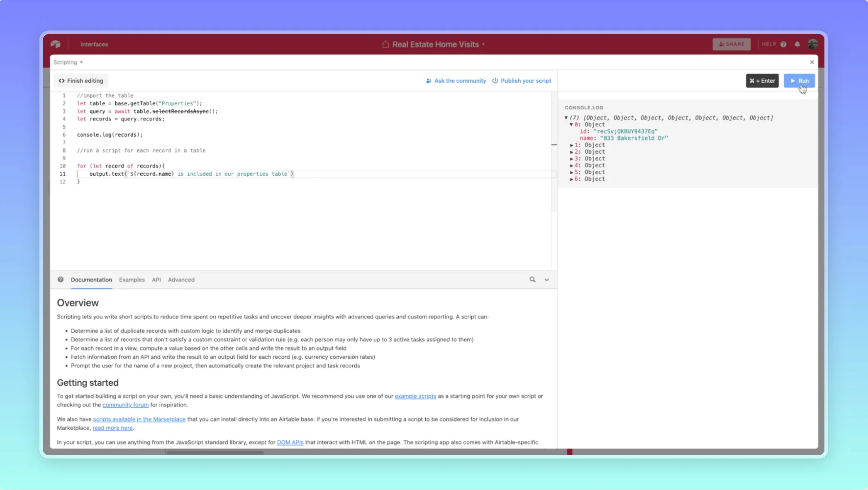Image resolution: width=868 pixels, height=490 pixels.
Task: Collapse Object 0 in the console log
Action: pyautogui.click(x=572, y=124)
